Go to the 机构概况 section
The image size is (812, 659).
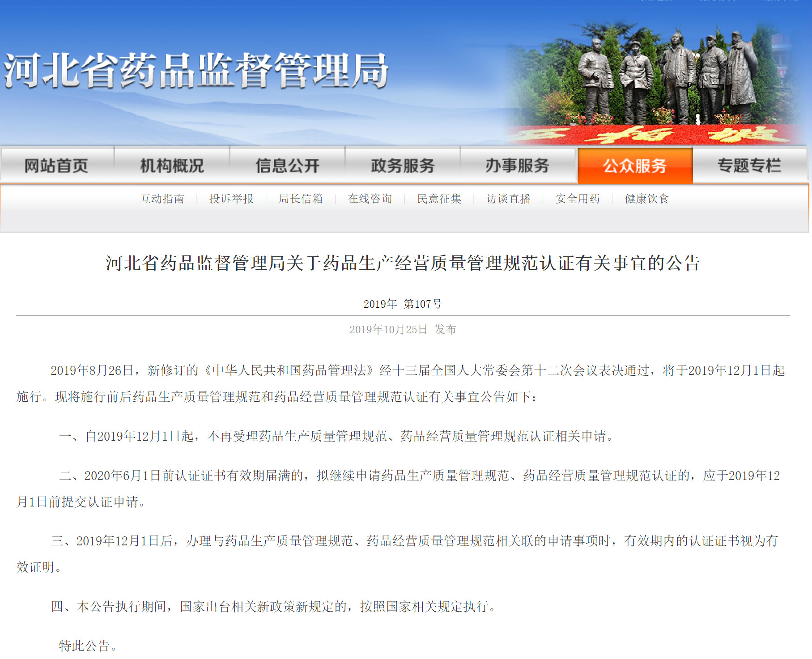pos(172,166)
